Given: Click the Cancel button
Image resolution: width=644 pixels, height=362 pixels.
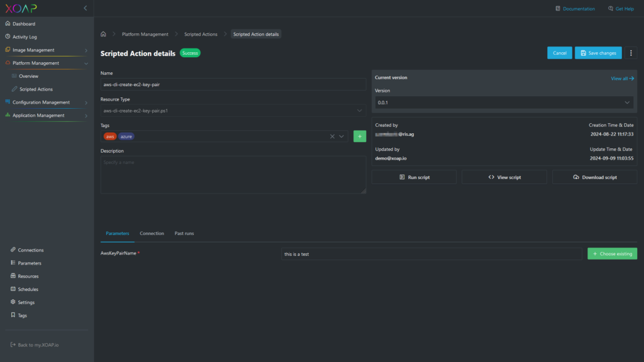Looking at the screenshot, I should pos(559,53).
